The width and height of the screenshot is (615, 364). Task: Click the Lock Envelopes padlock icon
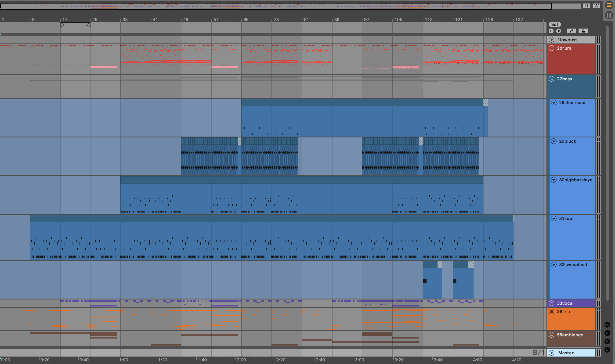click(x=583, y=31)
